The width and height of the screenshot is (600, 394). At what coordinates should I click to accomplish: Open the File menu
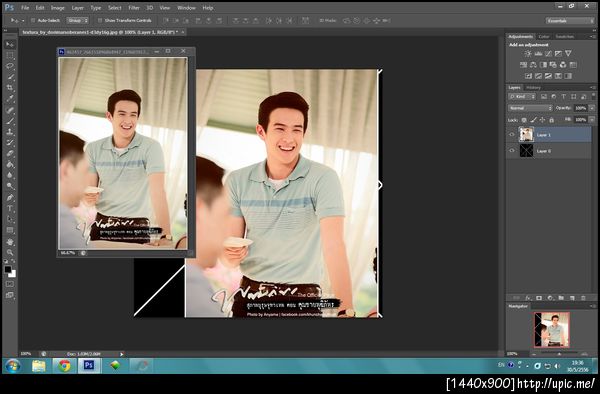(x=25, y=8)
